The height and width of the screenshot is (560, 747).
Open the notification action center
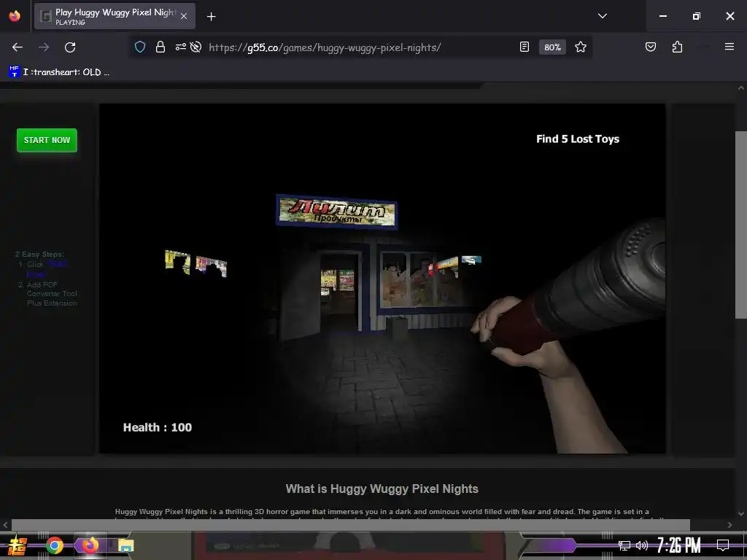coord(723,545)
